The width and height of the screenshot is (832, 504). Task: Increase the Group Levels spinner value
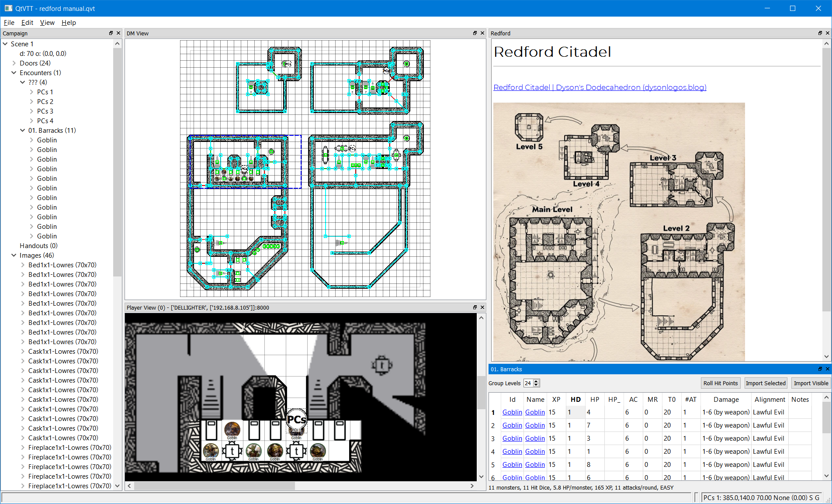tap(537, 381)
